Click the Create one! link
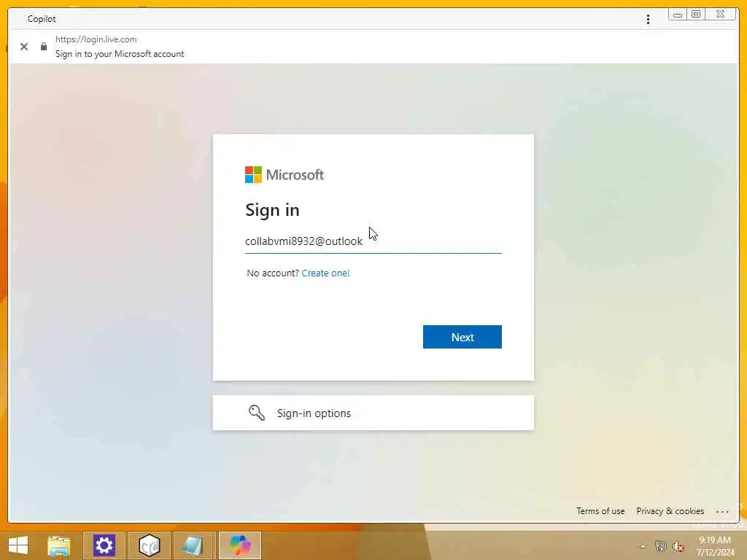This screenshot has height=560, width=747. 325,273
